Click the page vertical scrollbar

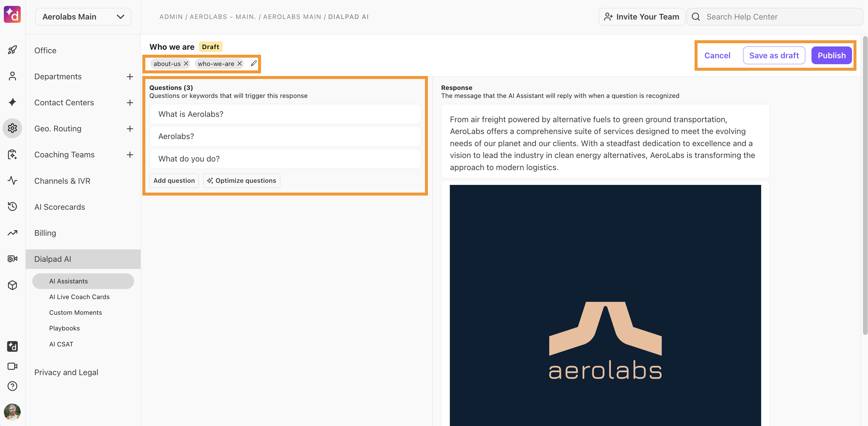point(865,185)
